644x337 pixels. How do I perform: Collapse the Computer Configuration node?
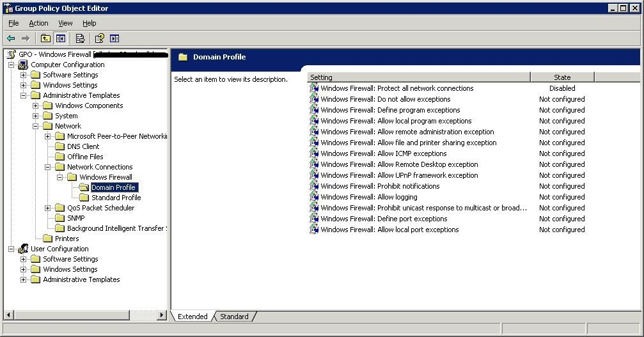[x=11, y=65]
